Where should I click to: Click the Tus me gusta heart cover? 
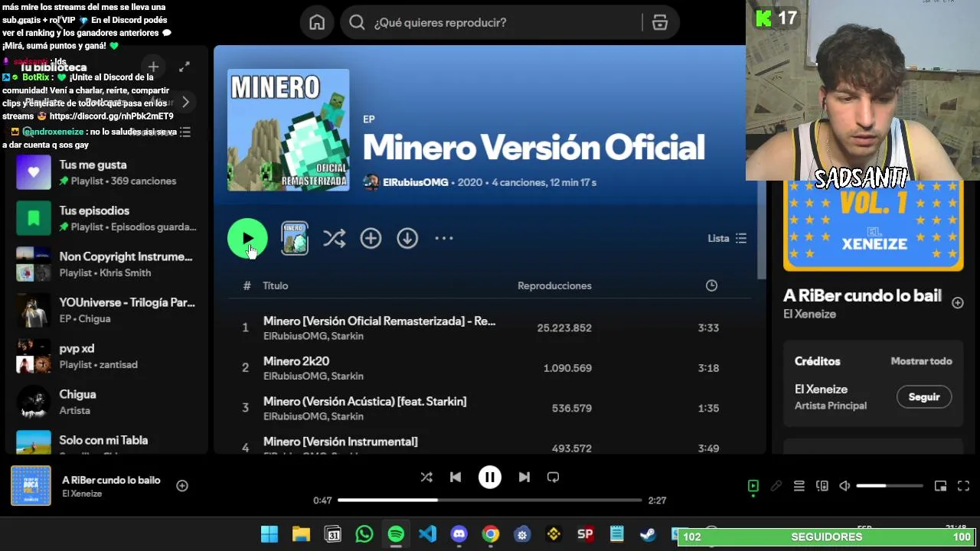click(34, 172)
